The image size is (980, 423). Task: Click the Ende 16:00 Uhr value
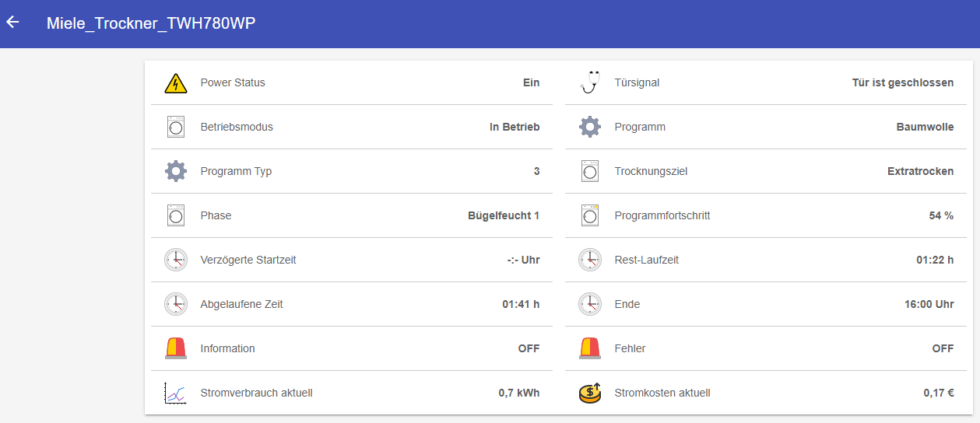pyautogui.click(x=929, y=304)
